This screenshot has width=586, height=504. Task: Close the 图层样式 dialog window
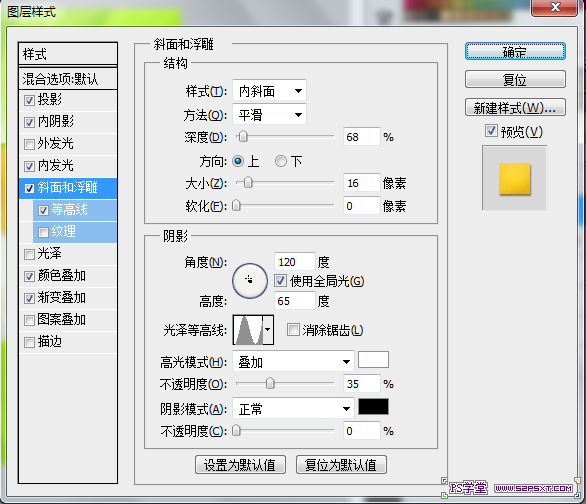pyautogui.click(x=555, y=7)
